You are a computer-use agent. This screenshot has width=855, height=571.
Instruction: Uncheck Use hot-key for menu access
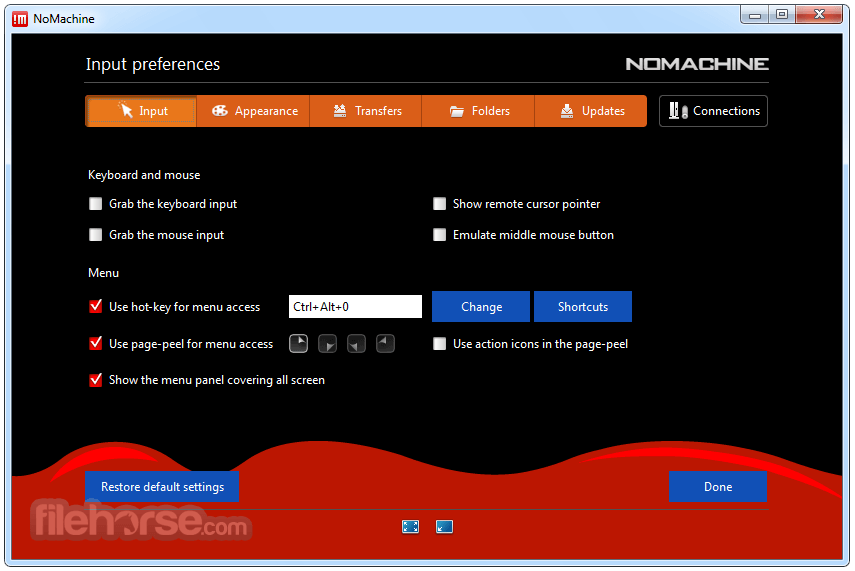click(x=95, y=306)
